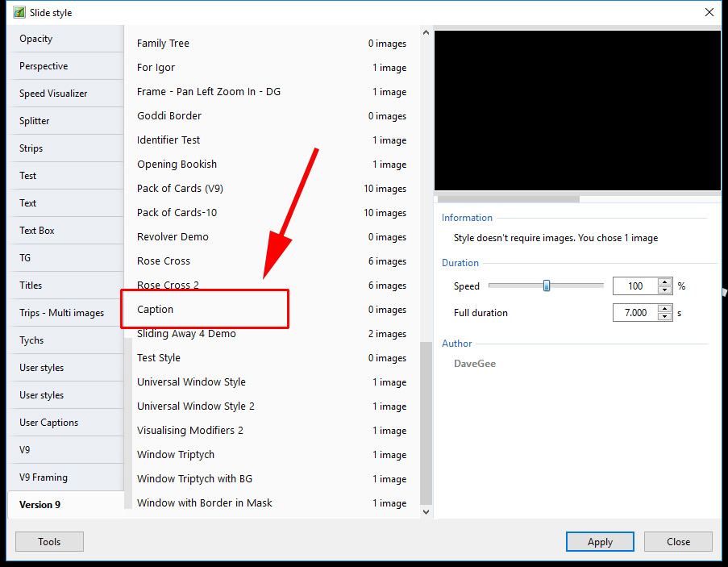Choose Visualising Modifiers 2 style

tap(272, 430)
